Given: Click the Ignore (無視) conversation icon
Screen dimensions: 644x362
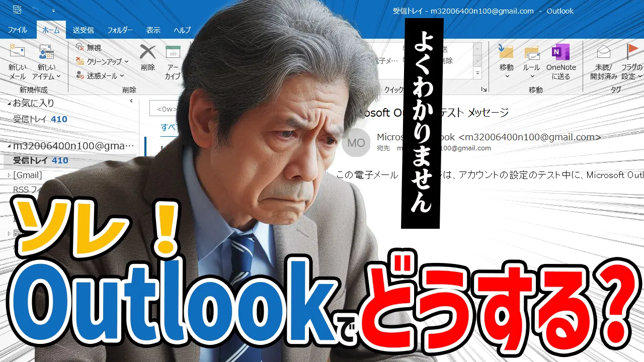Looking at the screenshot, I should (x=80, y=48).
